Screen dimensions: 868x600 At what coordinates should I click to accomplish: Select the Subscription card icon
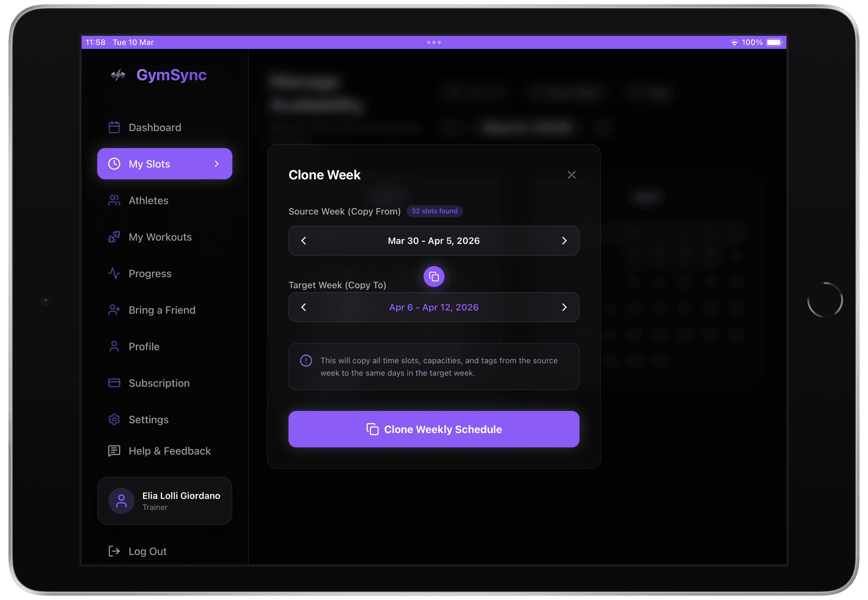[x=114, y=383]
